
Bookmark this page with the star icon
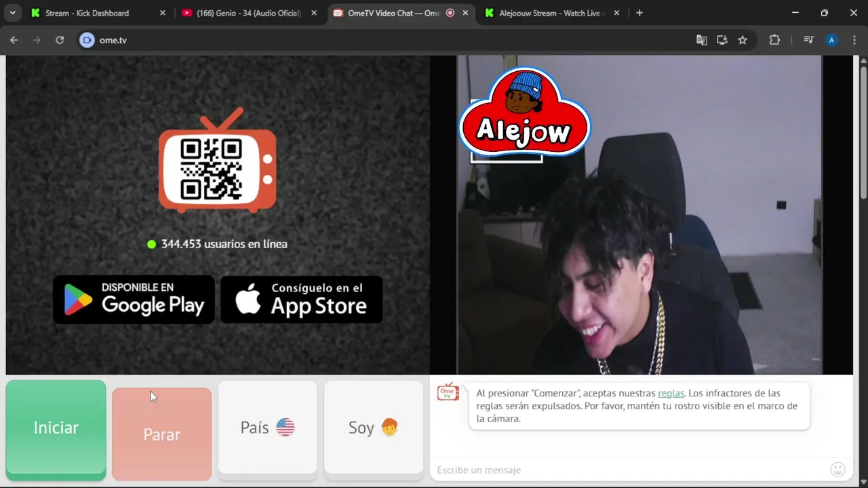click(x=743, y=40)
